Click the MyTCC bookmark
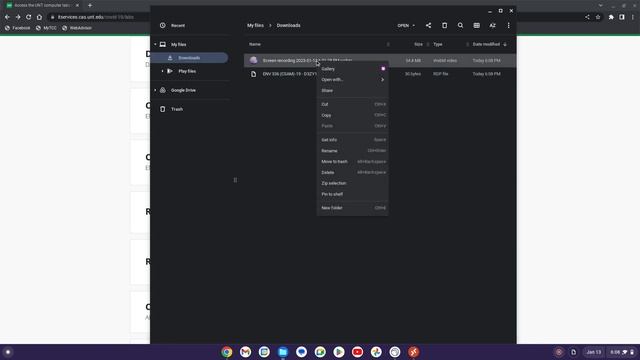 [x=46, y=28]
